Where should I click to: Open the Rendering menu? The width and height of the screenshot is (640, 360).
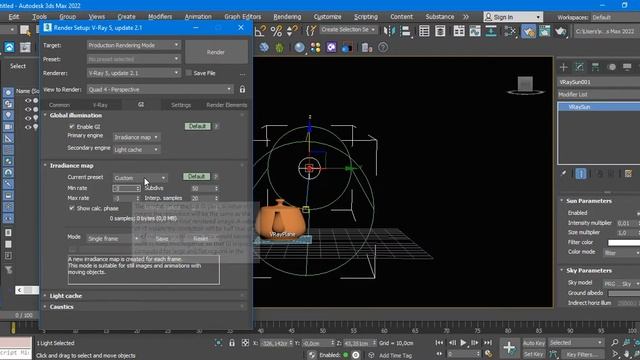click(287, 17)
